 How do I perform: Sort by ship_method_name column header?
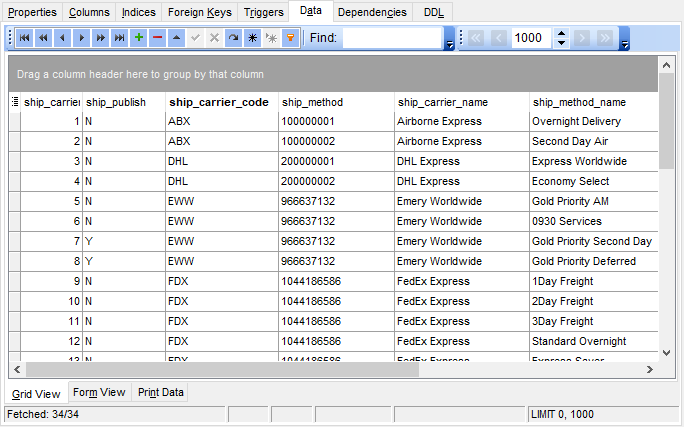tap(594, 102)
